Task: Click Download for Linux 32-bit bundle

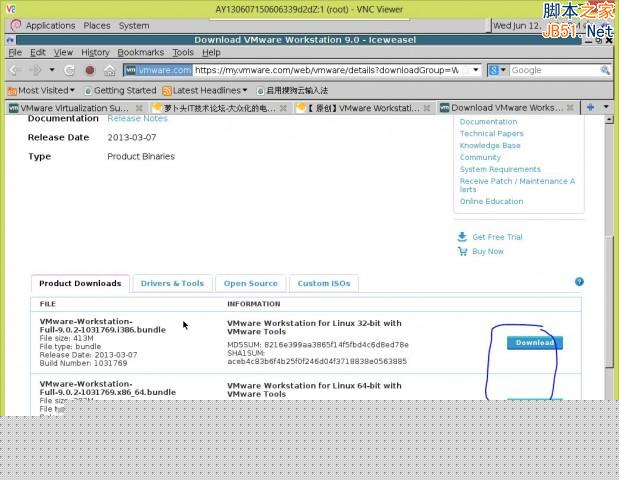Action: point(535,343)
